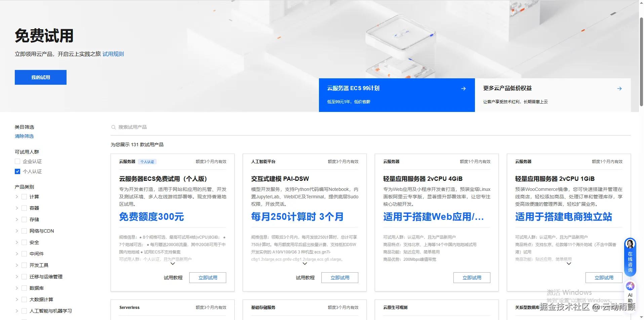Image resolution: width=644 pixels, height=320 pixels.
Task: Expand the 迁移与运维管理 chevron
Action: [x=17, y=277]
